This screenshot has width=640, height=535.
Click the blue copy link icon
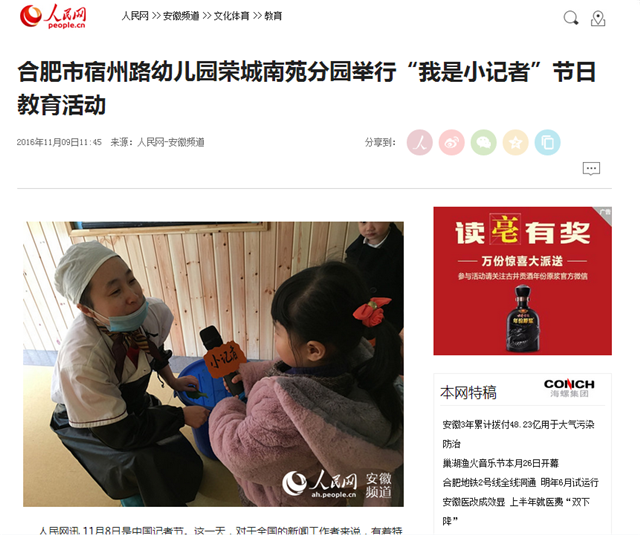(547, 142)
